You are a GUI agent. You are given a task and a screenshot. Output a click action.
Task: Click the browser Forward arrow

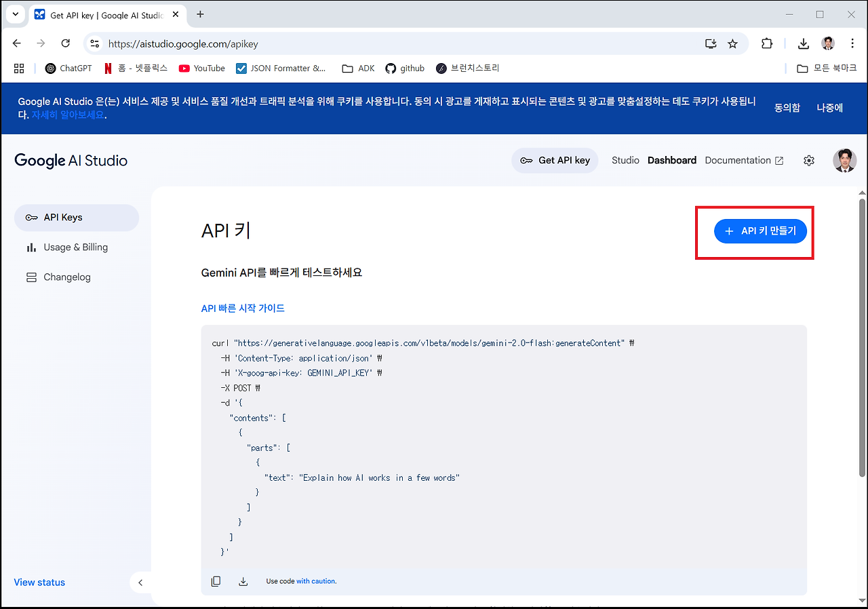pos(41,43)
